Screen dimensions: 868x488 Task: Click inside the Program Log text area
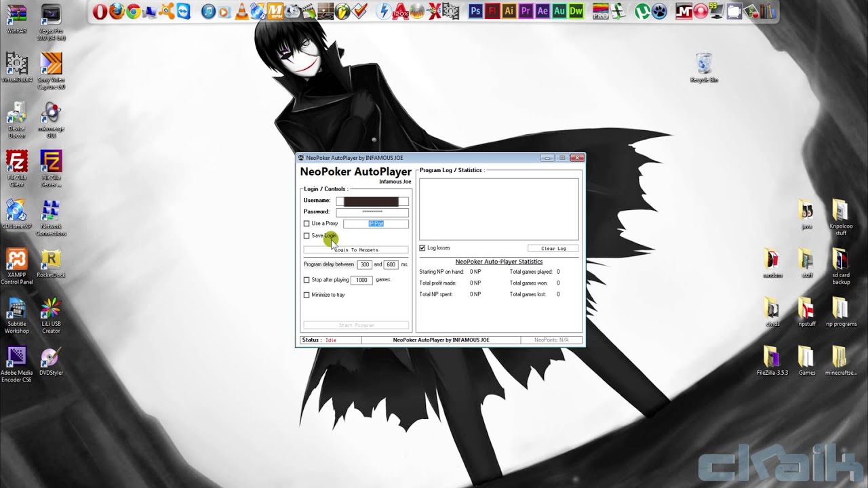pyautogui.click(x=499, y=209)
